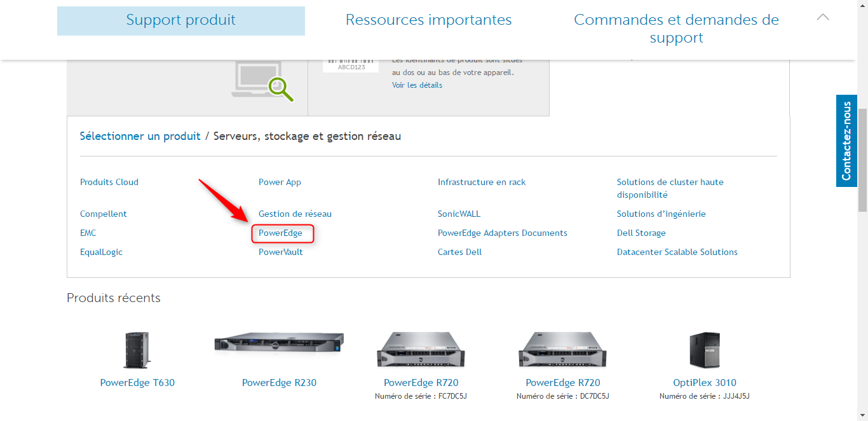Image resolution: width=868 pixels, height=421 pixels.
Task: Open the OptiPlex 3010 recent product link
Action: pyautogui.click(x=705, y=383)
